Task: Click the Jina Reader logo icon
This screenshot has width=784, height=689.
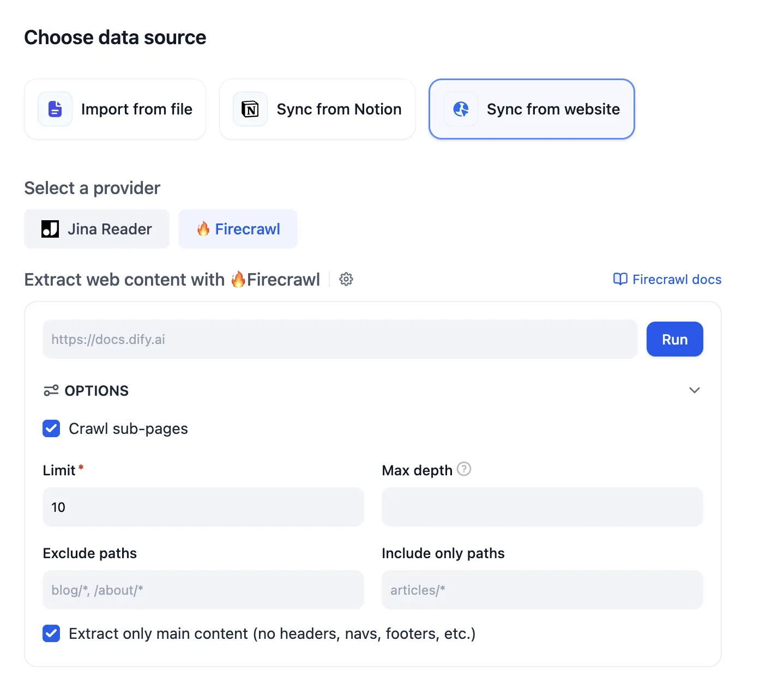Action: pos(50,229)
